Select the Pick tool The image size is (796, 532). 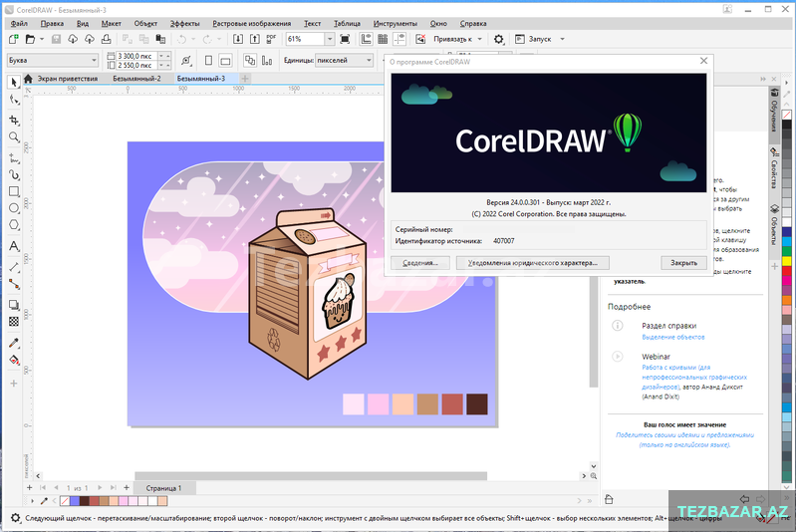(14, 83)
